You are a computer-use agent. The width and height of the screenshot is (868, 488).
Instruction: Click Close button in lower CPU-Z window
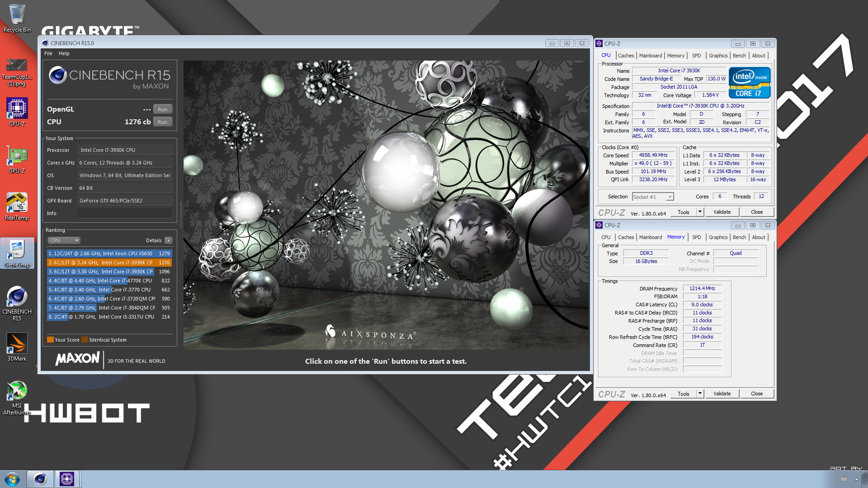click(x=757, y=394)
